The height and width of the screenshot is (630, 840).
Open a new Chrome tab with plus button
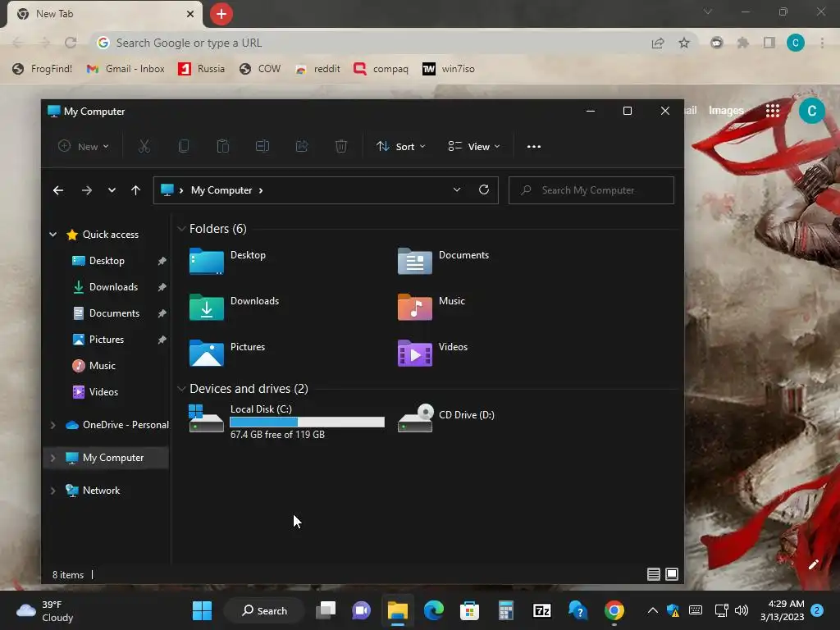[221, 14]
